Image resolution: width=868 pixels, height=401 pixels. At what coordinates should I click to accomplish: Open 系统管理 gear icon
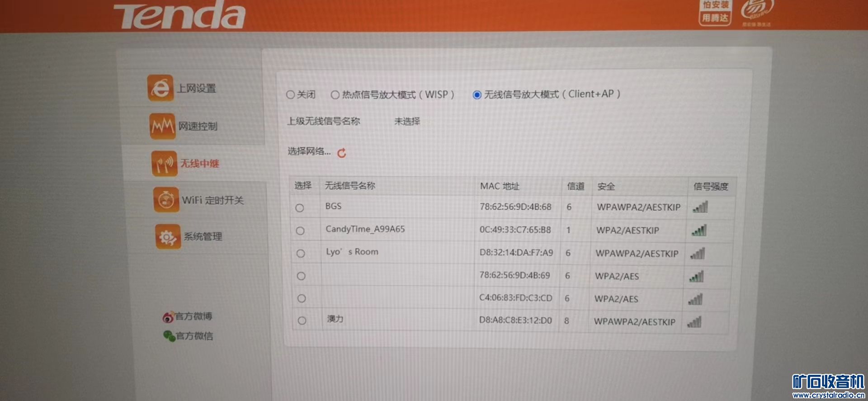tap(168, 236)
